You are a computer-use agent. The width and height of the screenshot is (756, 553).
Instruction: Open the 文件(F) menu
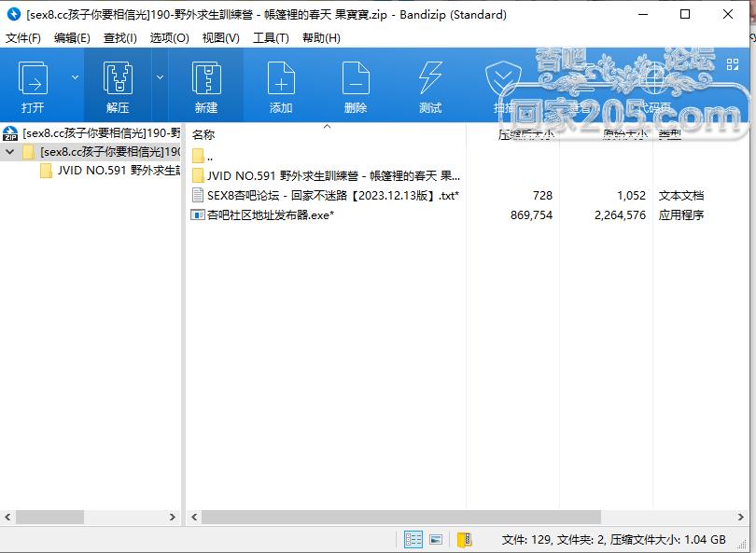tap(23, 37)
